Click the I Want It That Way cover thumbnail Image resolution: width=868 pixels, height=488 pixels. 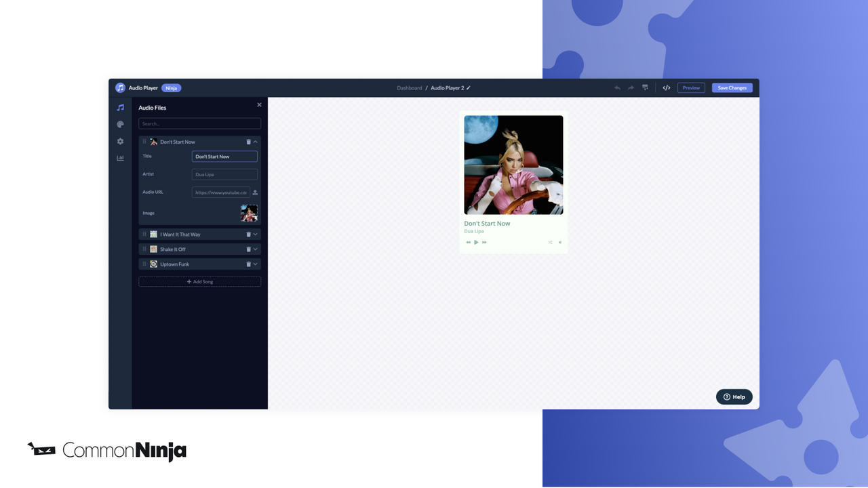pyautogui.click(x=153, y=234)
